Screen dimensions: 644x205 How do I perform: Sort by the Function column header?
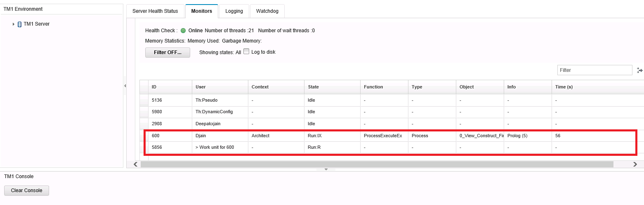click(x=385, y=87)
